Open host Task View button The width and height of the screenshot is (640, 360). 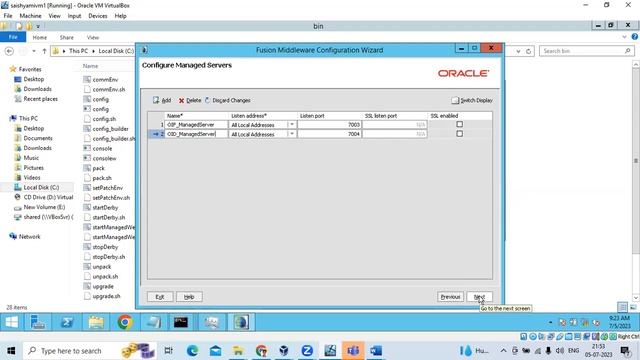click(168, 351)
